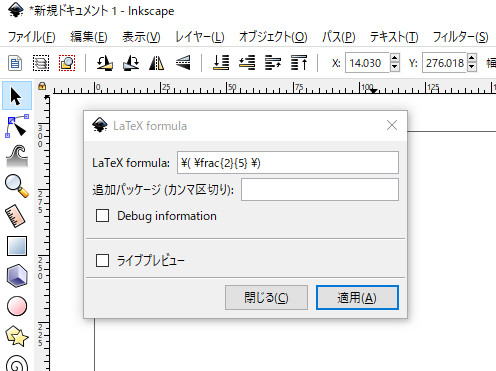The width and height of the screenshot is (496, 371).
Task: Click the Y coordinate field
Action: click(x=445, y=63)
